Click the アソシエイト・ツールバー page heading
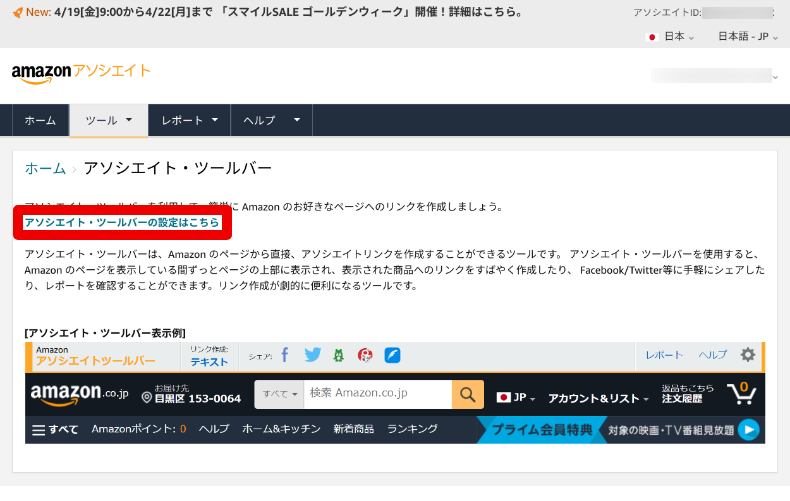The width and height of the screenshot is (790, 501). click(178, 168)
